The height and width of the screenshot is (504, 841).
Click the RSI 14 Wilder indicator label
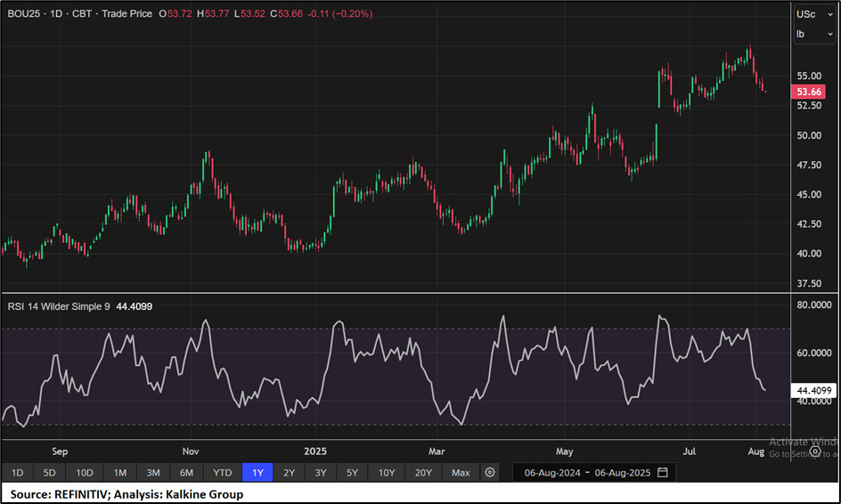[58, 306]
